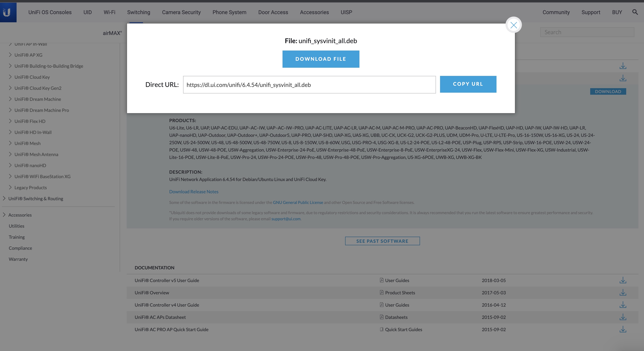Open the search magnifier icon
Image resolution: width=644 pixels, height=351 pixels.
[635, 12]
